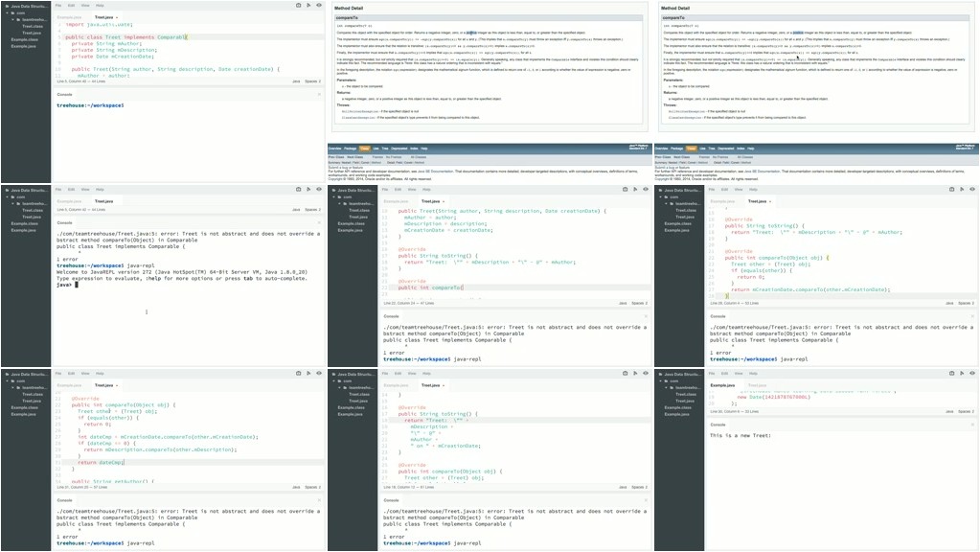The image size is (980, 552).
Task: Collapse teamtreehouse folder in JavaREPL welcome frame
Action: click(x=13, y=204)
